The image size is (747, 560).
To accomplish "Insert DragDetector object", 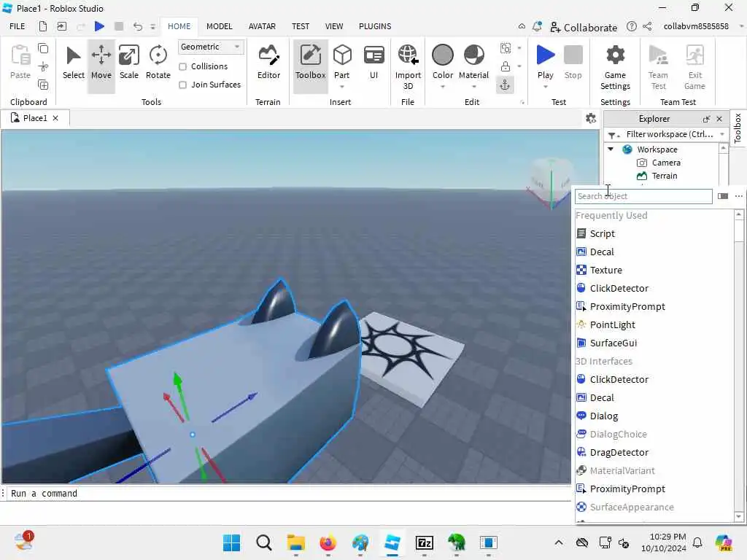I will click(619, 452).
